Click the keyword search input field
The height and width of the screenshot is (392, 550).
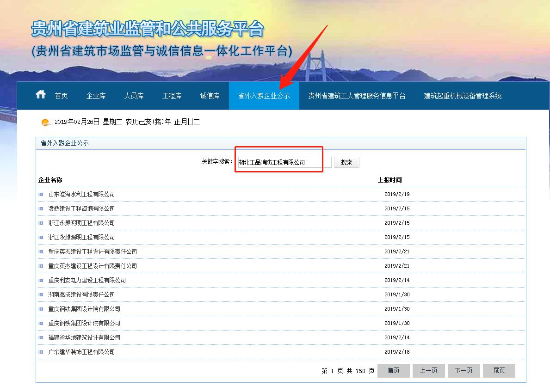click(284, 162)
